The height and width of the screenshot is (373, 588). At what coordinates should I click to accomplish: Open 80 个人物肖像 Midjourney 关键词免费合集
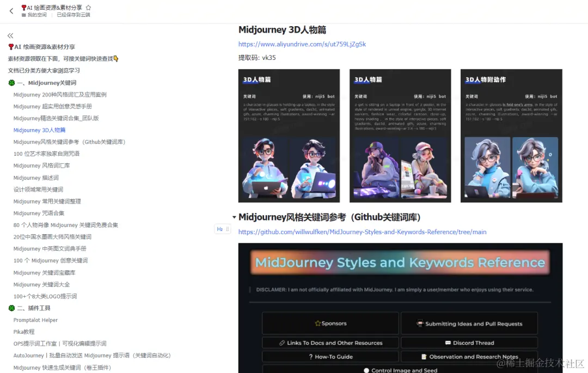(66, 225)
